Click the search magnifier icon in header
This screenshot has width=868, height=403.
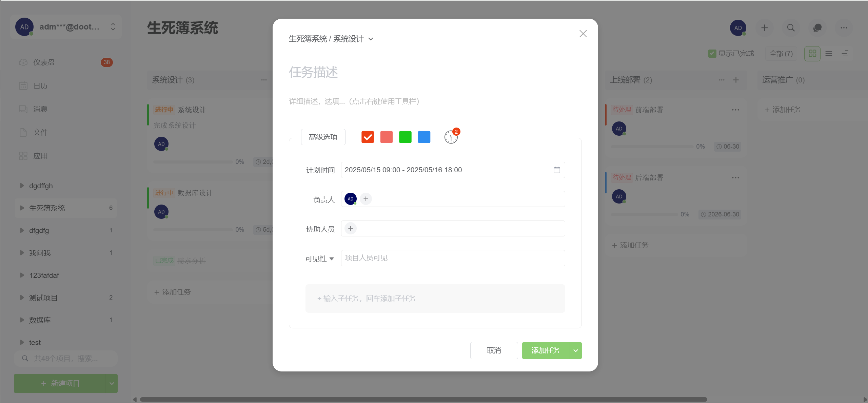tap(791, 28)
